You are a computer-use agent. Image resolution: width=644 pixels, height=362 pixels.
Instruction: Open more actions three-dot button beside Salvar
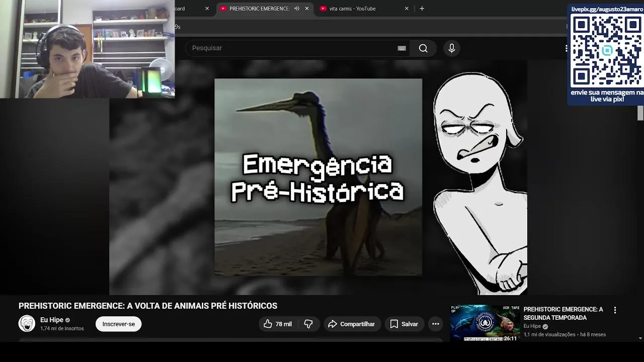click(x=436, y=324)
